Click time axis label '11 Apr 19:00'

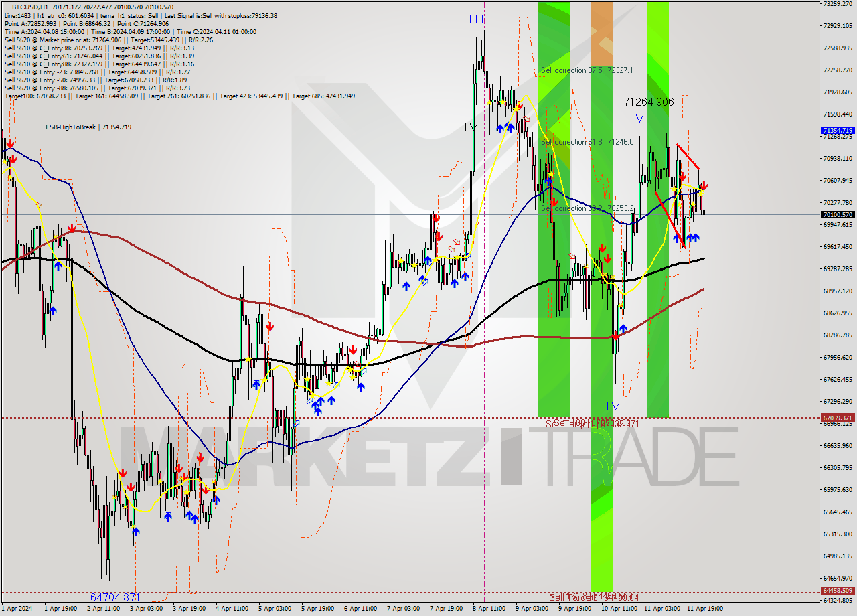704,609
